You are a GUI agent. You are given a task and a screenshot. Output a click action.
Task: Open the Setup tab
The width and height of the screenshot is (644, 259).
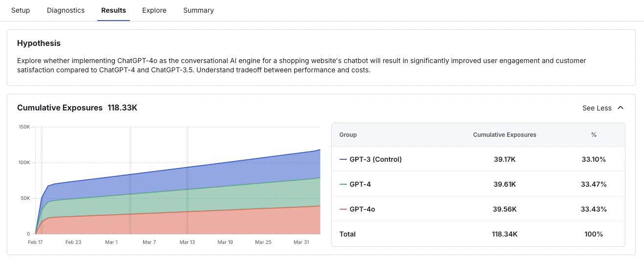(x=21, y=10)
